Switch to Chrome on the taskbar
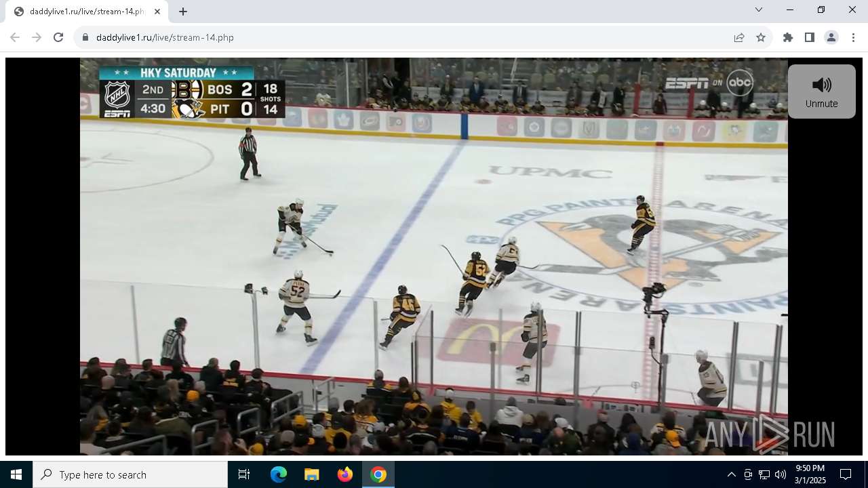 (x=378, y=474)
